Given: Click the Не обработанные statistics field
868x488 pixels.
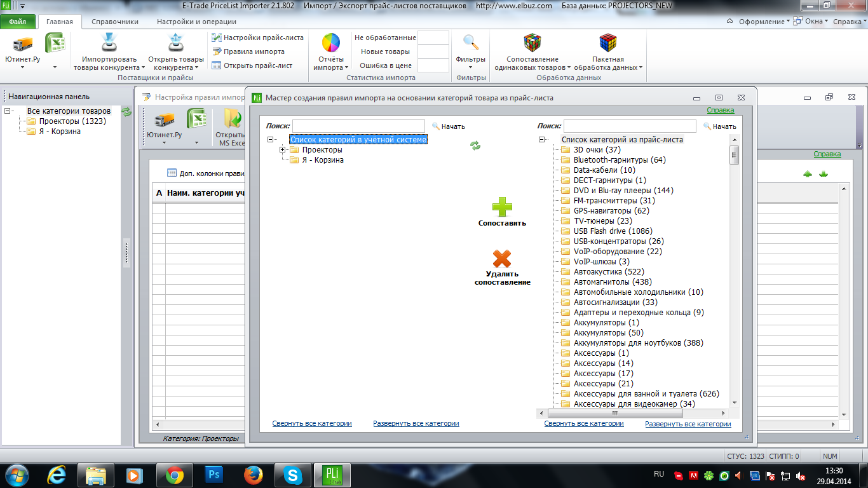Looking at the screenshot, I should click(x=433, y=37).
